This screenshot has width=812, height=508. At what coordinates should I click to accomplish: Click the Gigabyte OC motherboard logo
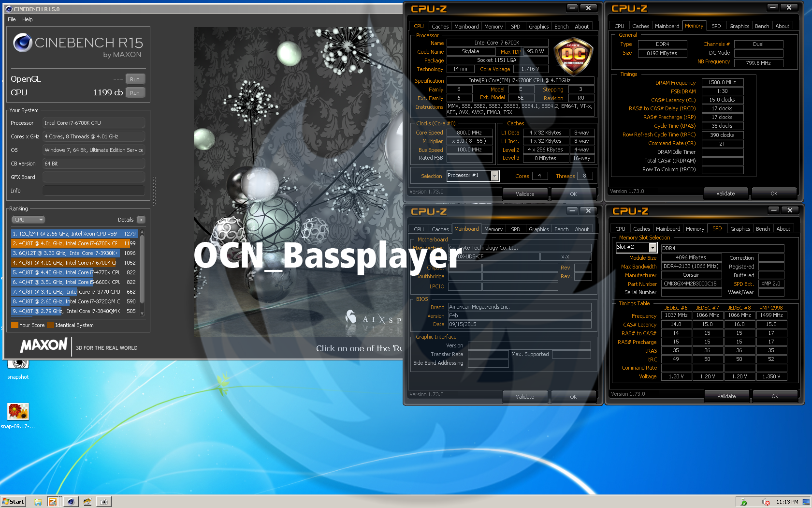[x=573, y=57]
